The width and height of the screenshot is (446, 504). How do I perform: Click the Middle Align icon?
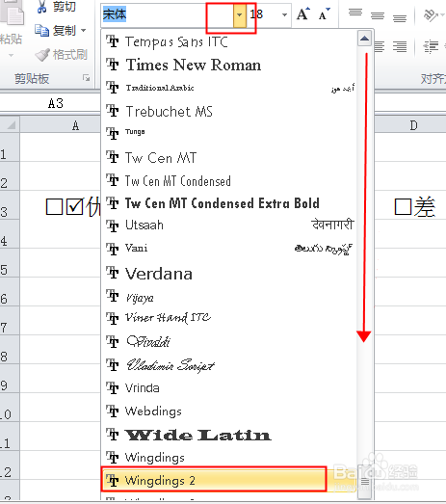click(378, 15)
